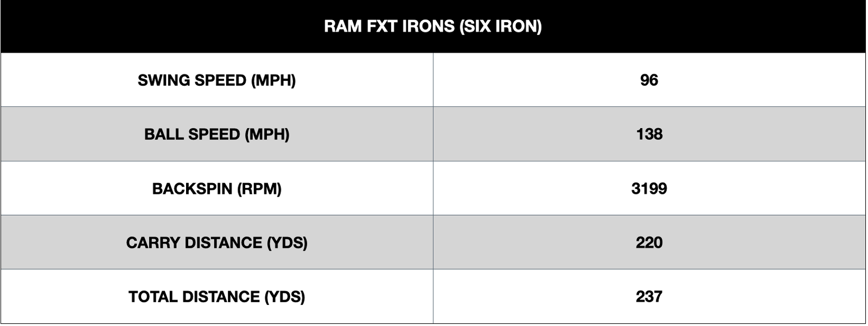
Task: Click the (MPH) unit in ball speed row
Action: click(x=267, y=134)
